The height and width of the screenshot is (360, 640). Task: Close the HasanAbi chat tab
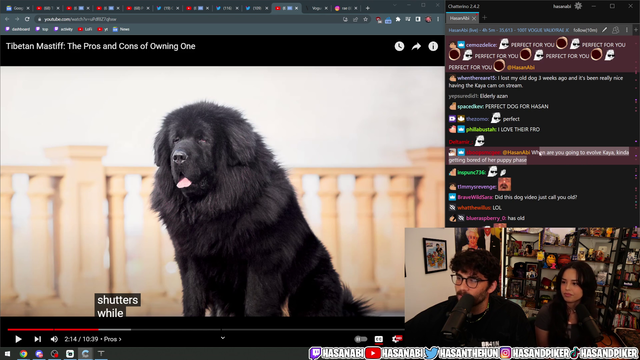point(474,18)
